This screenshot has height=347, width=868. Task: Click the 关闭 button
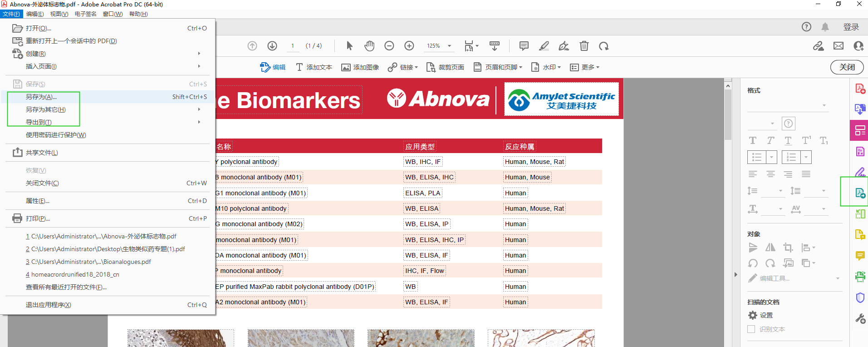point(847,67)
